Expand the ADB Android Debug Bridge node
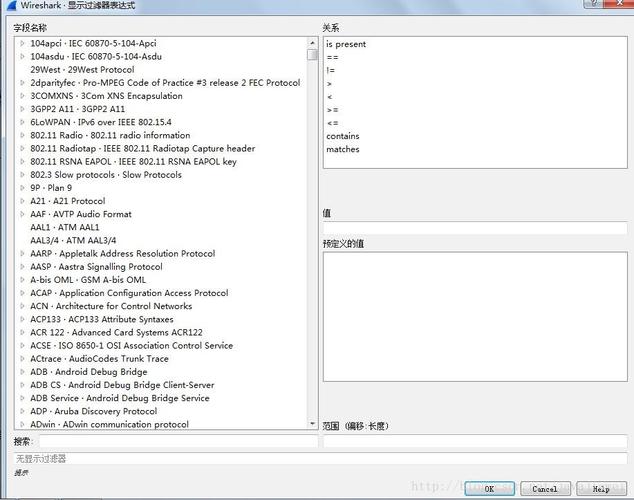Screen dimensions: 634x500 pyautogui.click(x=22, y=371)
